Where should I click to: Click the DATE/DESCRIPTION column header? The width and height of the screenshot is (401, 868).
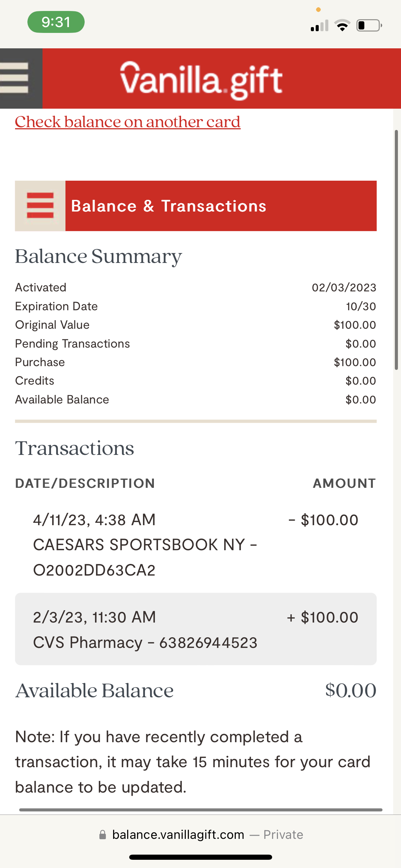click(x=85, y=483)
